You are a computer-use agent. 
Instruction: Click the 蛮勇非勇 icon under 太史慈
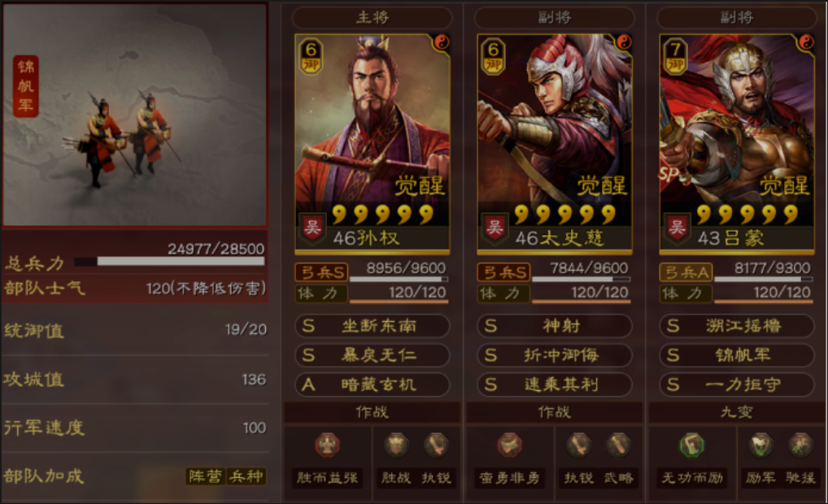click(x=510, y=445)
